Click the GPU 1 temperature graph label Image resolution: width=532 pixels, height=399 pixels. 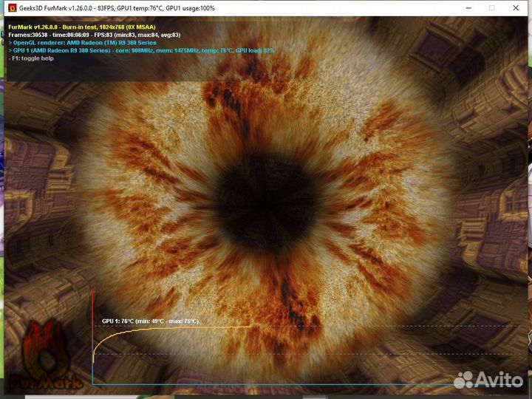tap(150, 321)
